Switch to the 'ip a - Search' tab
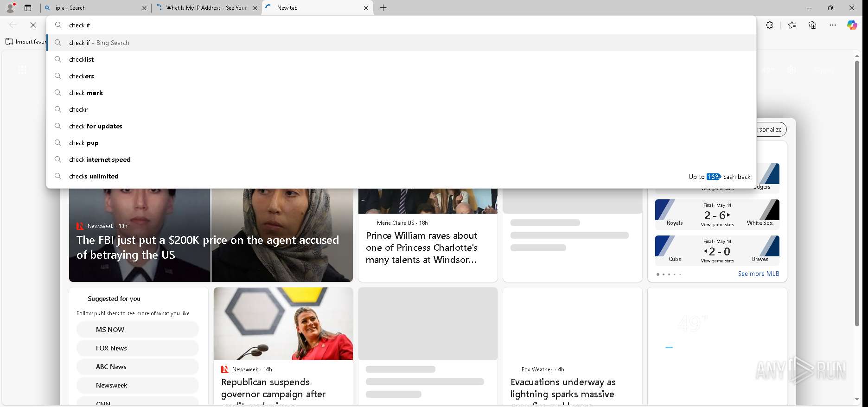868x407 pixels. [96, 8]
